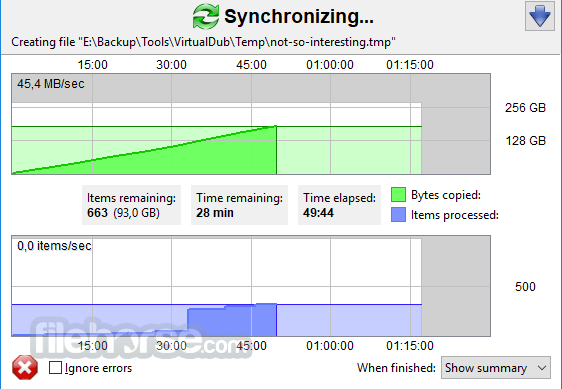The width and height of the screenshot is (562, 389).
Task: Click the 128 GB axis label
Action: pyautogui.click(x=525, y=141)
